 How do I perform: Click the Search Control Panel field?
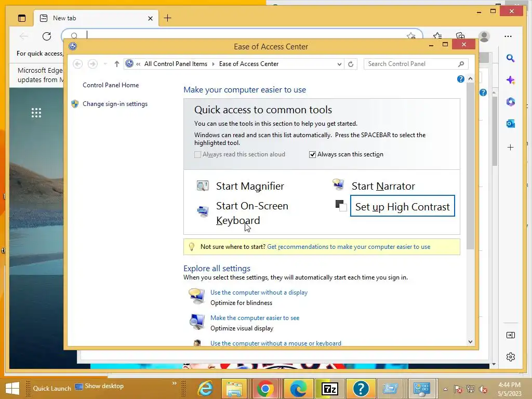[x=416, y=64]
